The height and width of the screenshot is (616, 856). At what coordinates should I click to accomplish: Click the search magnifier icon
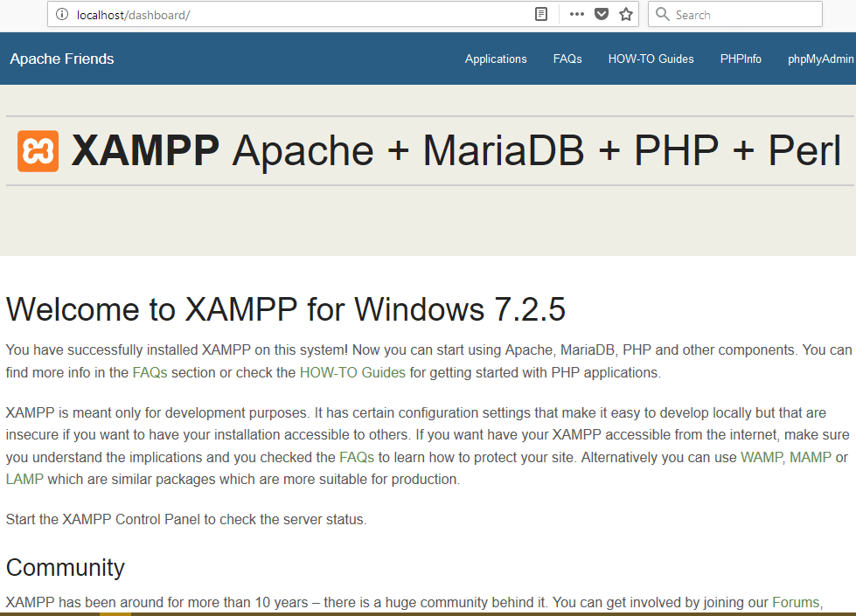665,15
